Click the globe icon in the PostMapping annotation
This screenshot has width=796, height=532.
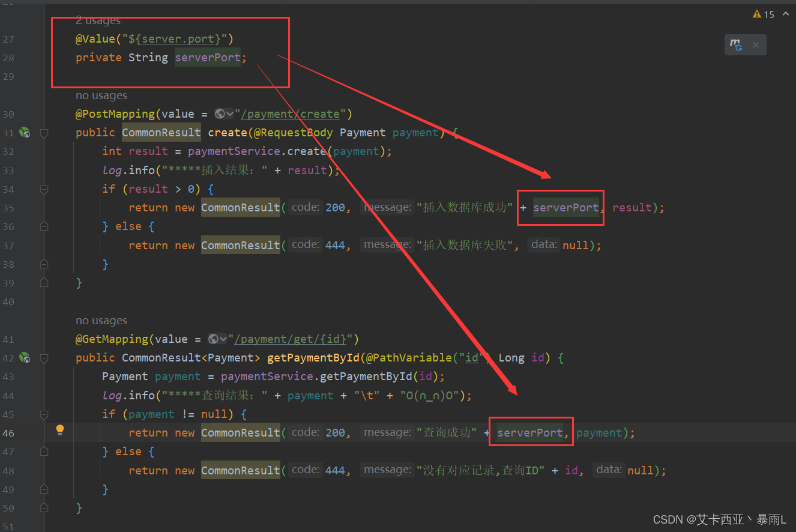click(220, 113)
